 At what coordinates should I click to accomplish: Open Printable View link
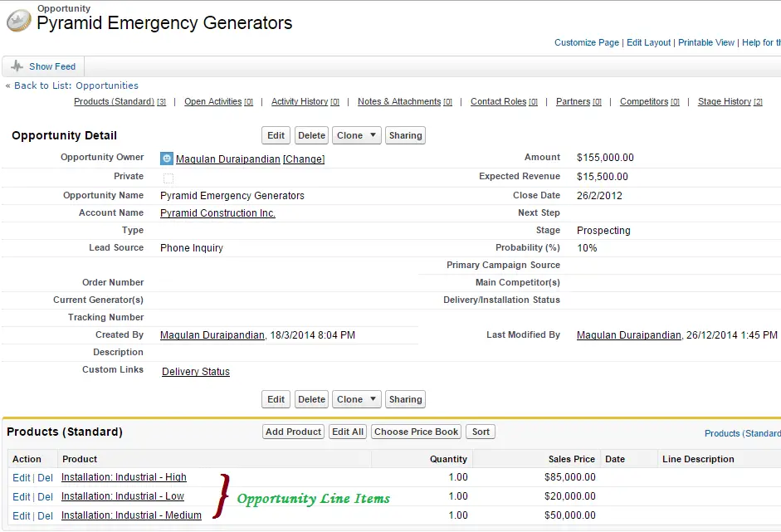pos(706,43)
